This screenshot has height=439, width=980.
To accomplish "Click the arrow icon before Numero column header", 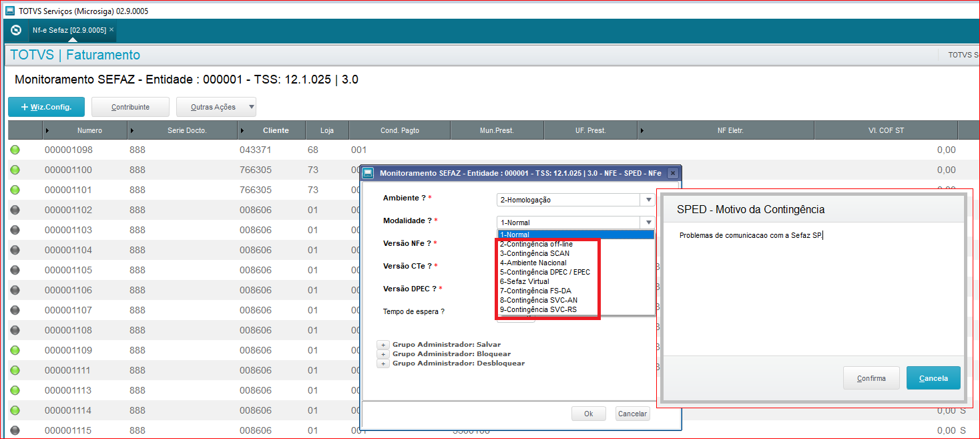I will coord(47,130).
